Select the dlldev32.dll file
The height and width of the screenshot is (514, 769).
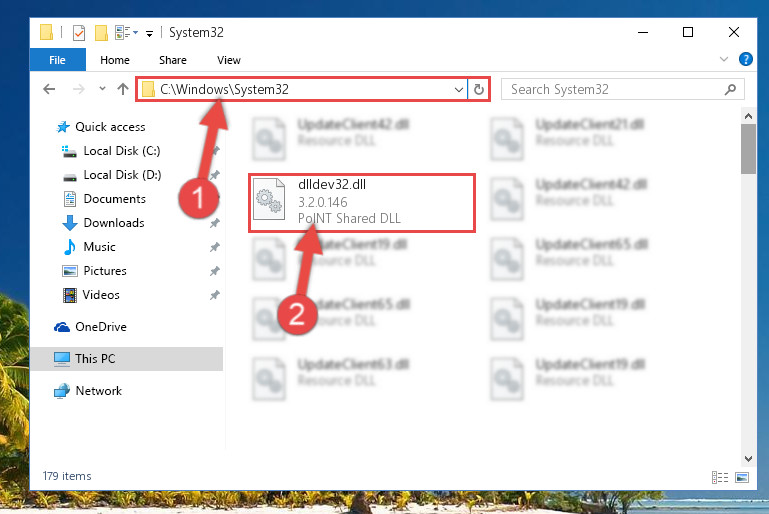pos(362,203)
